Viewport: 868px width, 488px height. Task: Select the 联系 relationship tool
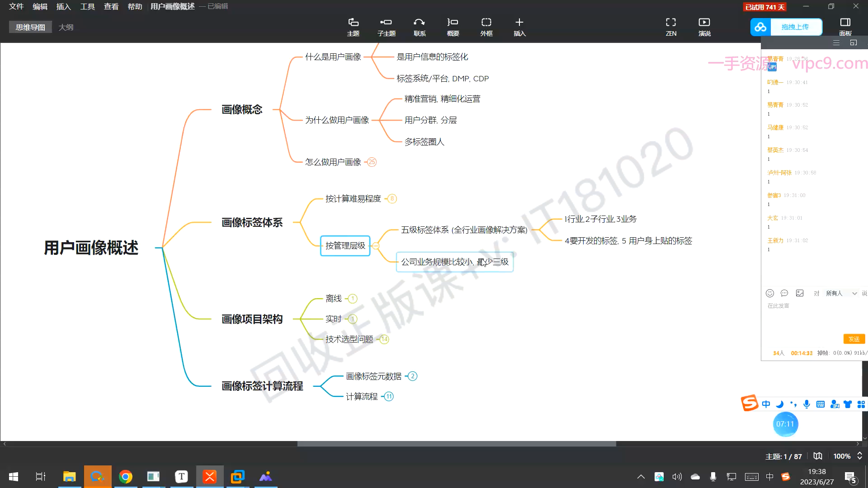pyautogui.click(x=420, y=26)
